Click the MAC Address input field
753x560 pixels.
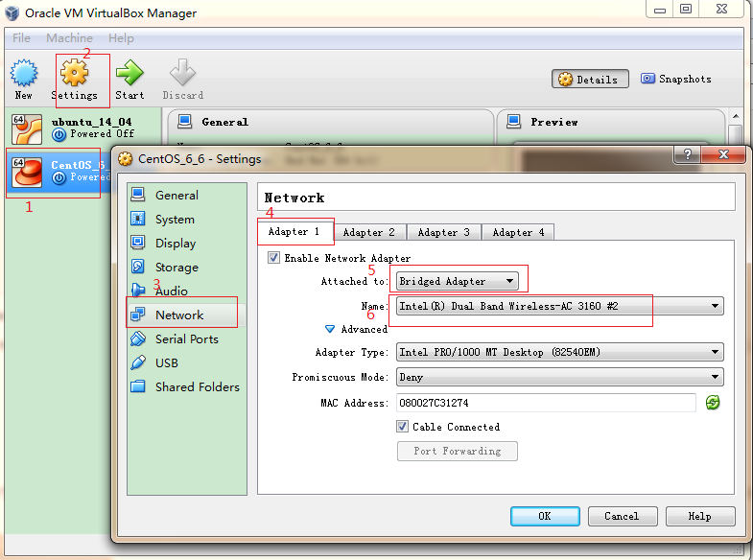click(x=546, y=403)
